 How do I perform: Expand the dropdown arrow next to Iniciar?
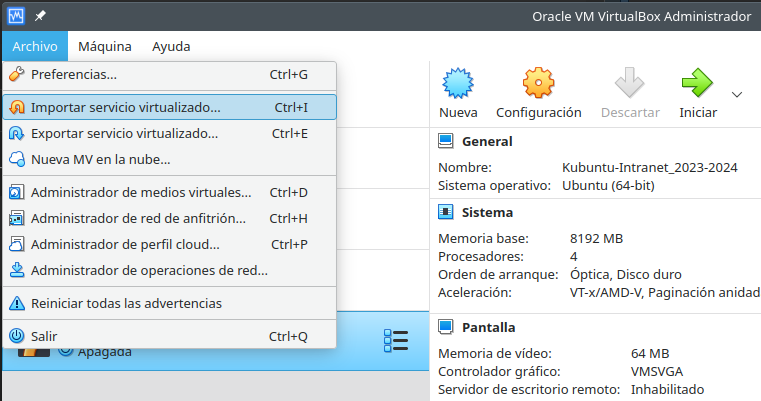click(x=737, y=94)
